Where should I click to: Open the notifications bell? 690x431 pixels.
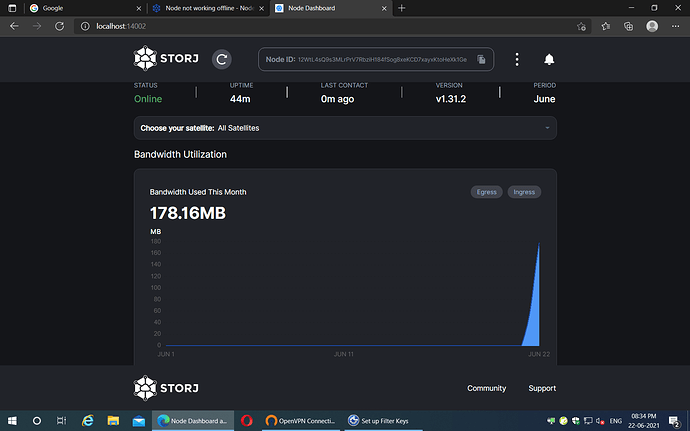pyautogui.click(x=548, y=59)
